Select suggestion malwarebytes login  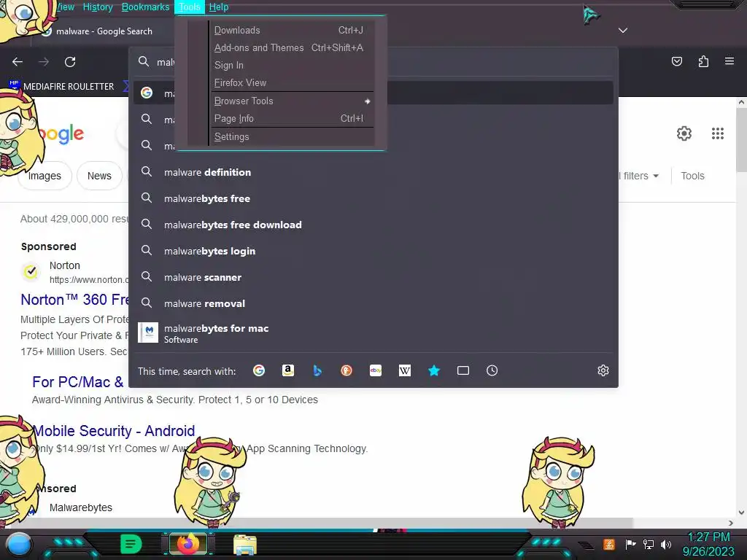coord(373,251)
